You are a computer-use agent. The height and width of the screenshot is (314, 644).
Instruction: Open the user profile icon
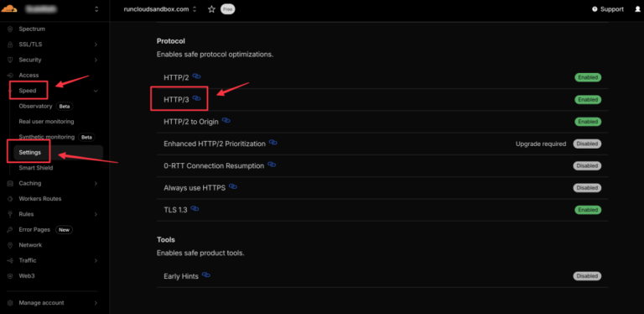point(638,9)
